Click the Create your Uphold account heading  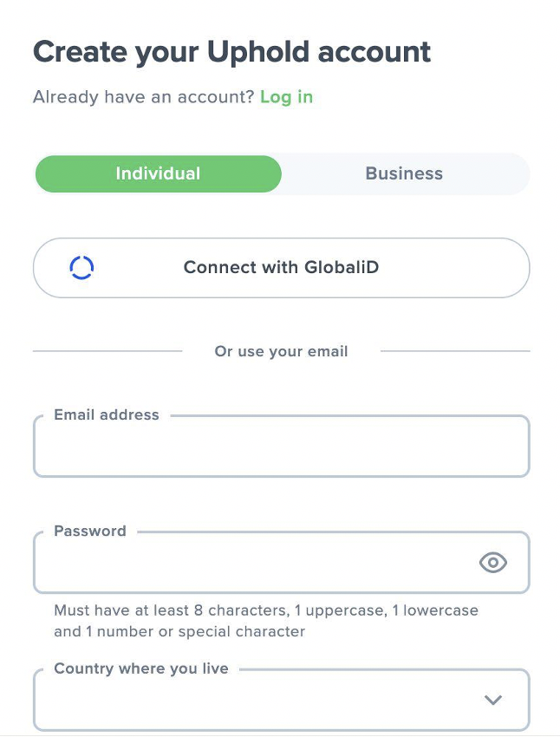point(231,52)
